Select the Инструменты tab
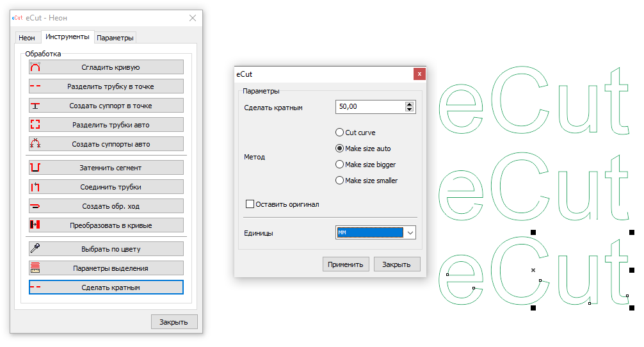644x347 pixels. click(67, 36)
